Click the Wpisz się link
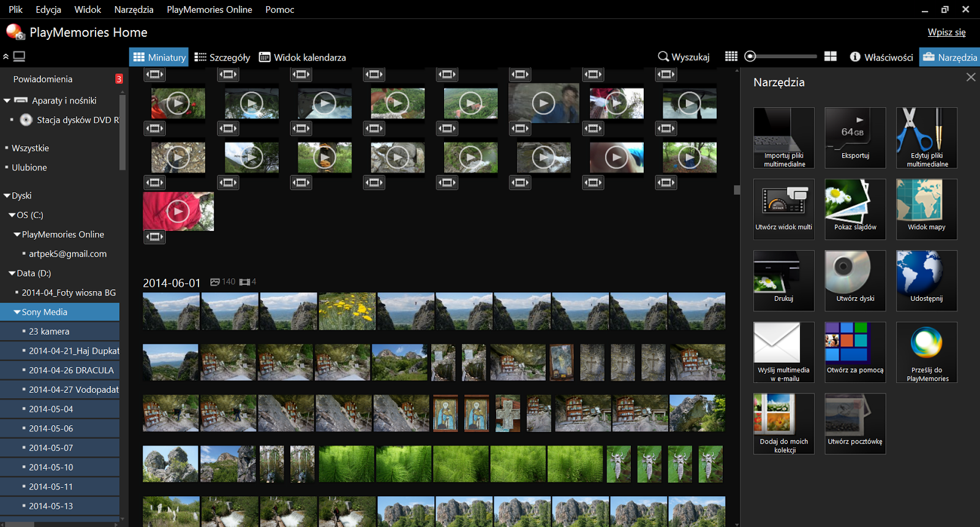 (946, 32)
